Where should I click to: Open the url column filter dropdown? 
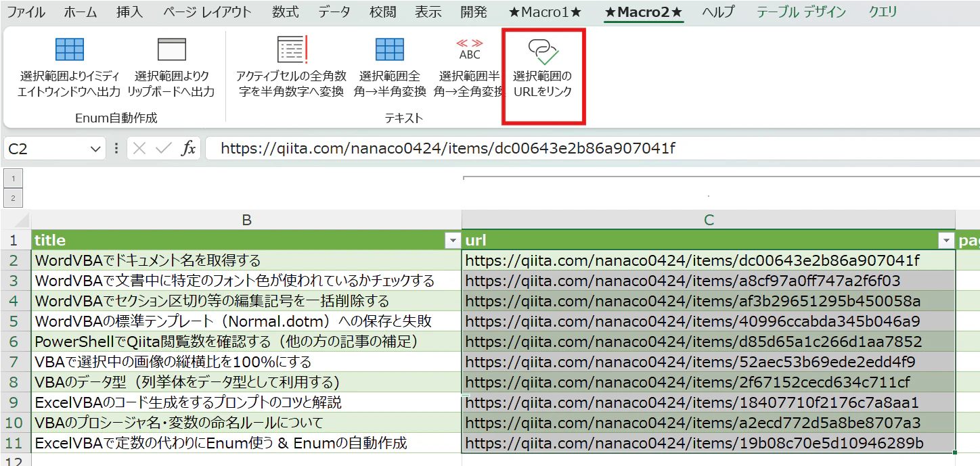(946, 240)
